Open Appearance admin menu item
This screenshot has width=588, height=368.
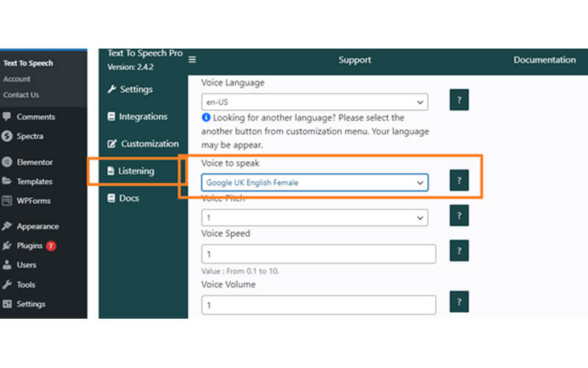tap(37, 227)
